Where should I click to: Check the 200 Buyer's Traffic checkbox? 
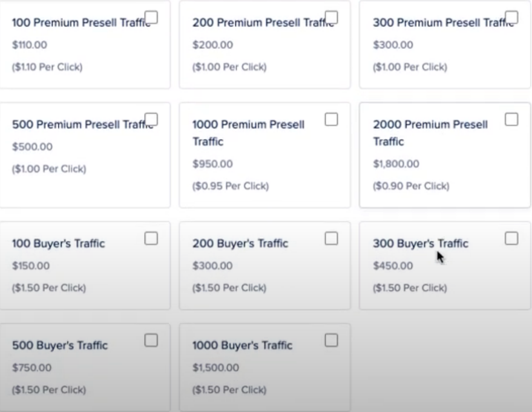pos(332,238)
